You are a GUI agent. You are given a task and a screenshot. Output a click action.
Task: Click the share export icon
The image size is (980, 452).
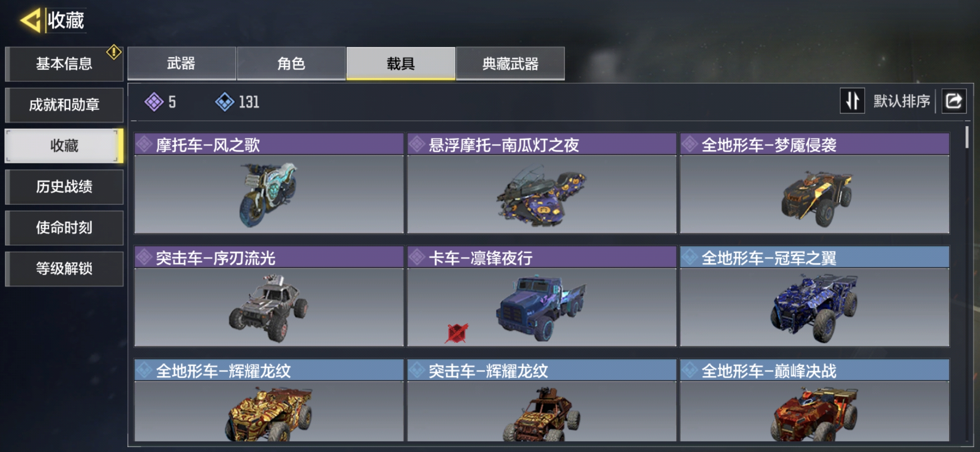954,101
